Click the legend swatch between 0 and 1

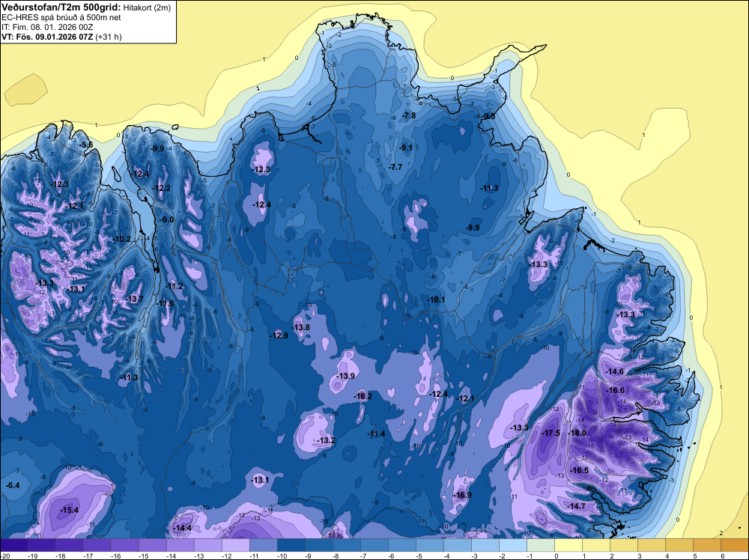click(568, 545)
